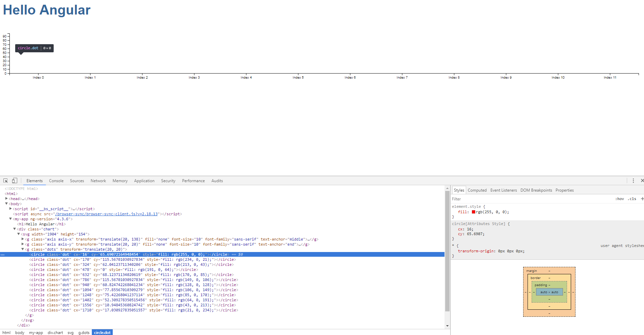Click the svg breadcrumb
This screenshot has height=335, width=644.
click(71, 333)
